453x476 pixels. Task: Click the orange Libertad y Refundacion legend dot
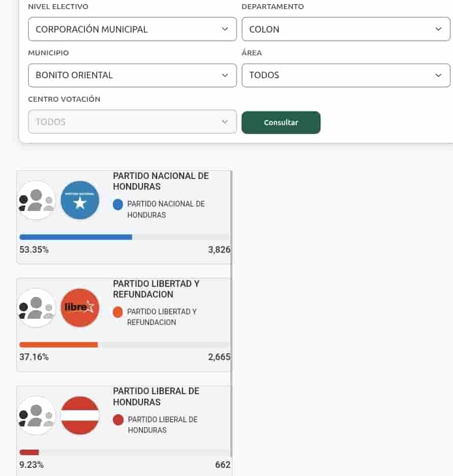coord(118,312)
